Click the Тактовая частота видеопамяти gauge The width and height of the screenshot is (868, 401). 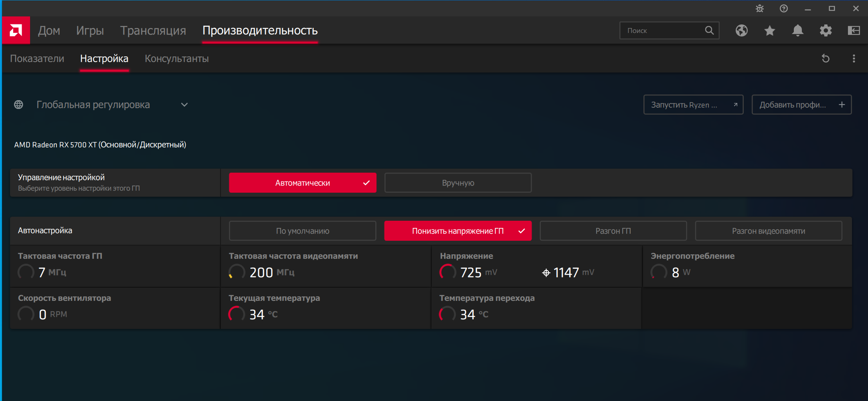coord(237,272)
